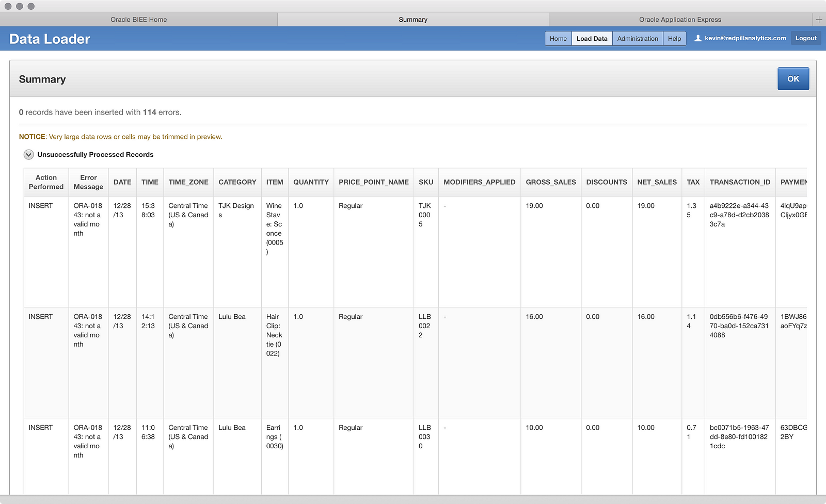Viewport: 826px width, 504px height.
Task: Click the NOTICE about trimmed data rows
Action: click(121, 137)
